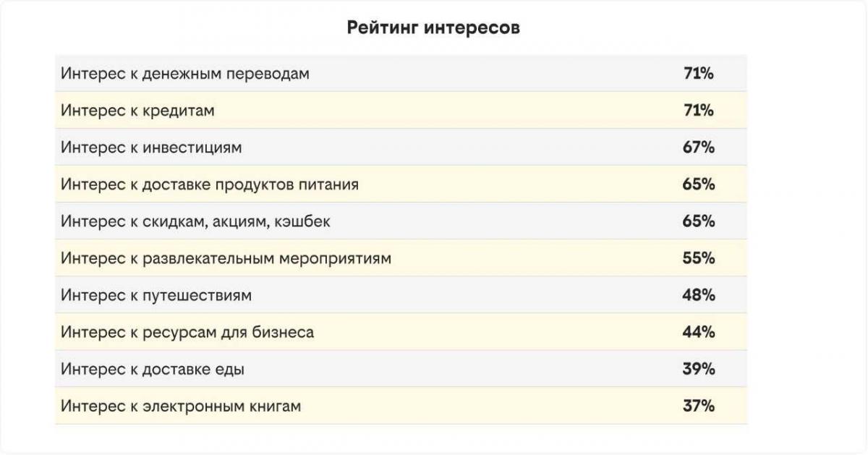
Task: Select the 'Интерес к кредитам' row
Action: [401, 110]
